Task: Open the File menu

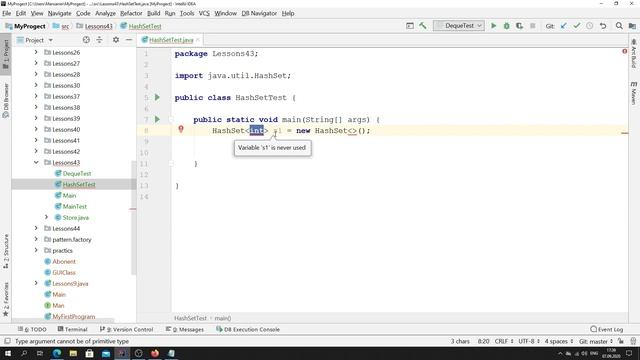Action: coord(7,13)
